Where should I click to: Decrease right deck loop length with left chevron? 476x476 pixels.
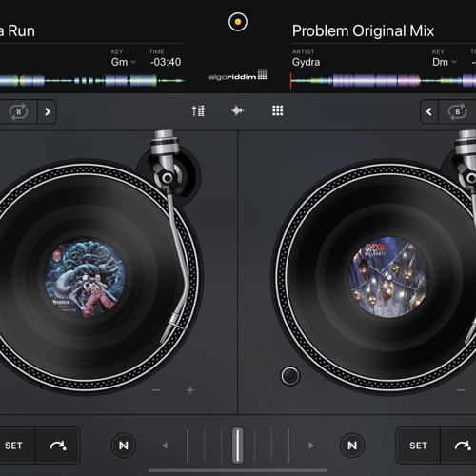(x=429, y=111)
